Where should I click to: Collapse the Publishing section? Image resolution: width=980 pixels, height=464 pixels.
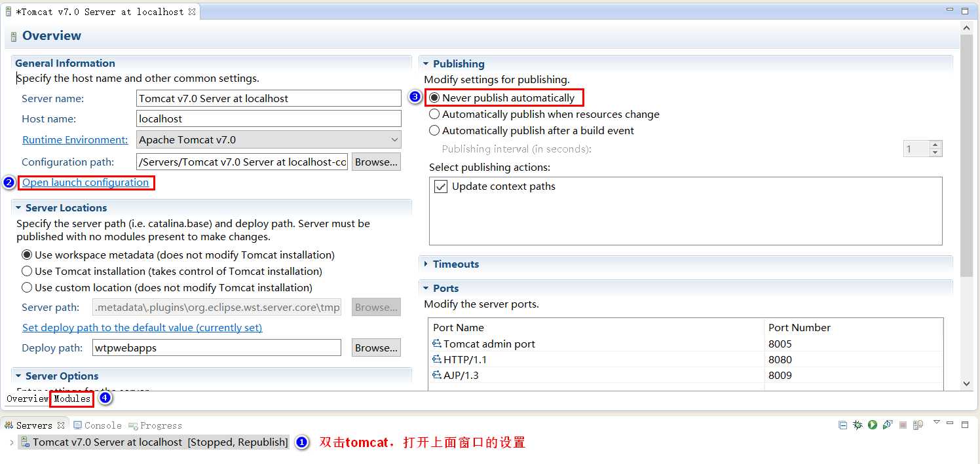(426, 63)
